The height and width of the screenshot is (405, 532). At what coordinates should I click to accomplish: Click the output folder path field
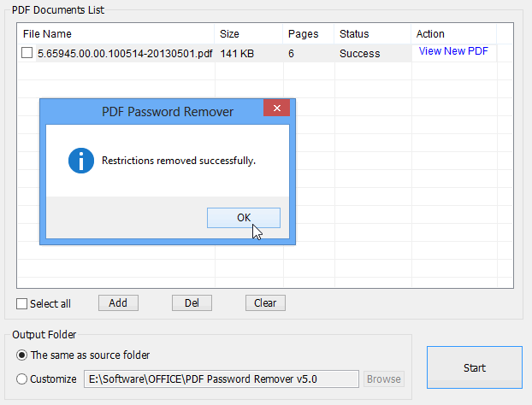222,379
